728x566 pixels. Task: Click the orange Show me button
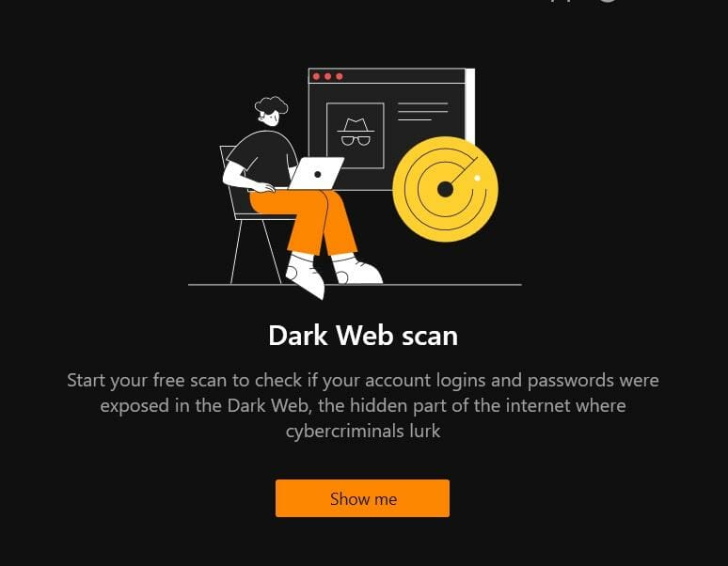(x=362, y=498)
